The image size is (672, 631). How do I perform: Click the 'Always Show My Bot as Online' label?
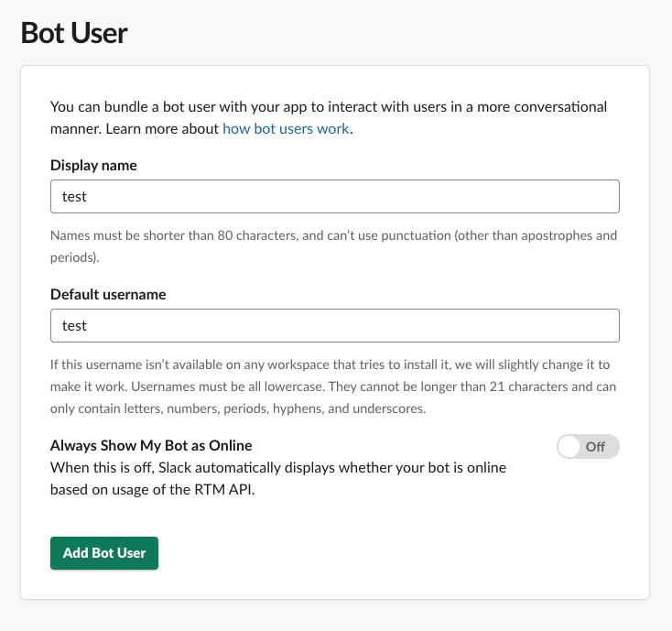point(151,446)
